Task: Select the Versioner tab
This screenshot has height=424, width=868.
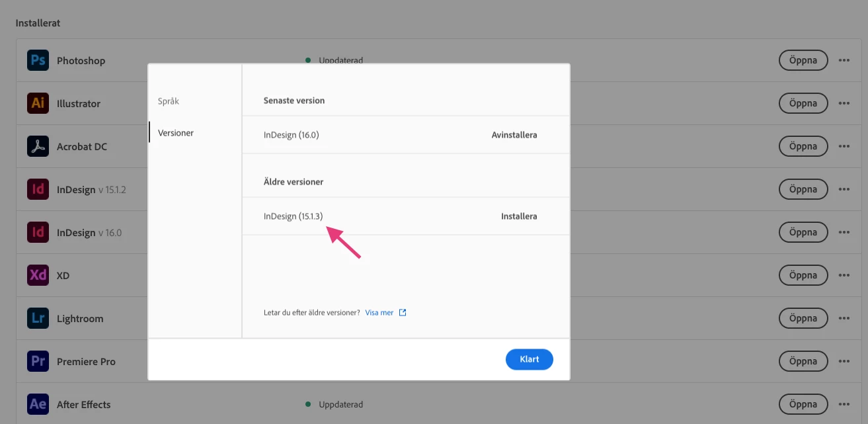Action: (176, 133)
